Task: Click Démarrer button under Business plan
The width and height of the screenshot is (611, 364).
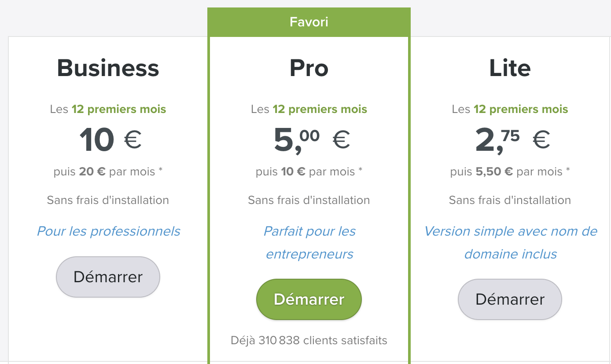Action: pos(108,277)
